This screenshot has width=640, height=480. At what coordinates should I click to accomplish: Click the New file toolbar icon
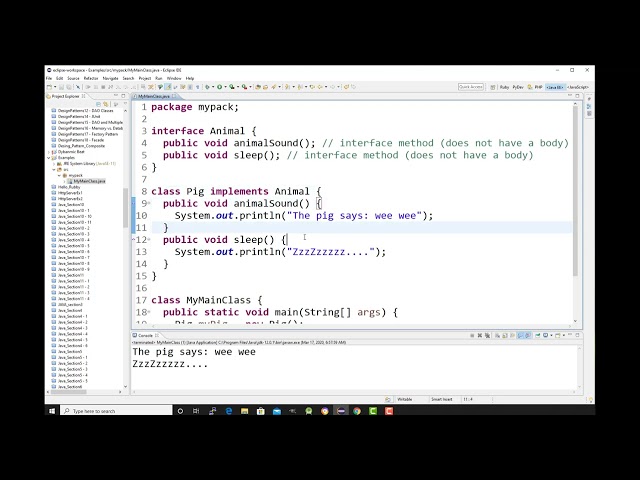49,87
